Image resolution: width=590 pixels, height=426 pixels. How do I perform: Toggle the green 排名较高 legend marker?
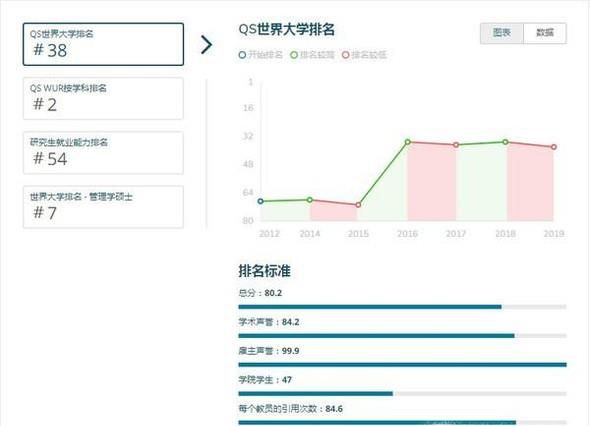(294, 55)
